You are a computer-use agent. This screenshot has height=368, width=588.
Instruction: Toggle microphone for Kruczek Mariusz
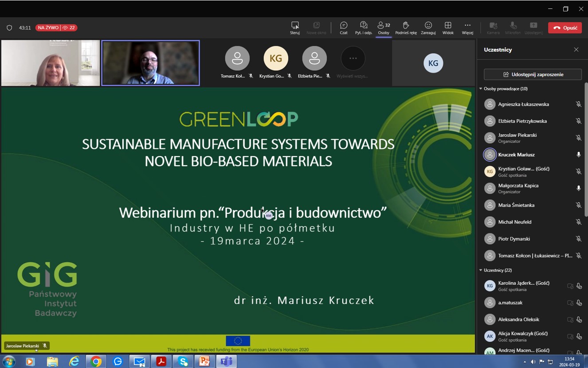click(x=578, y=155)
